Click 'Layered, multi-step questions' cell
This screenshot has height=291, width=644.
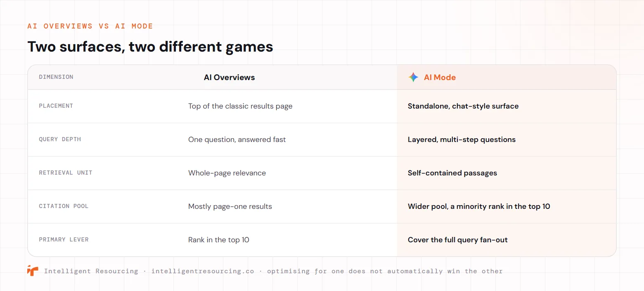[x=462, y=140]
